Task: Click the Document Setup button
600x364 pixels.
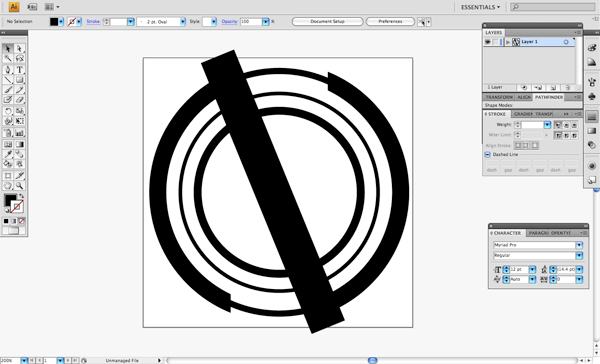Action: click(328, 21)
